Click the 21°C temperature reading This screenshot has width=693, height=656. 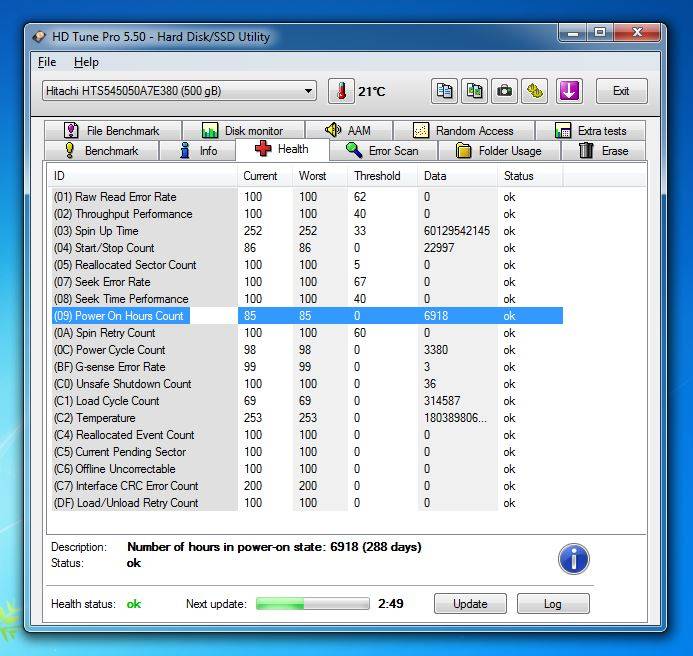point(371,92)
